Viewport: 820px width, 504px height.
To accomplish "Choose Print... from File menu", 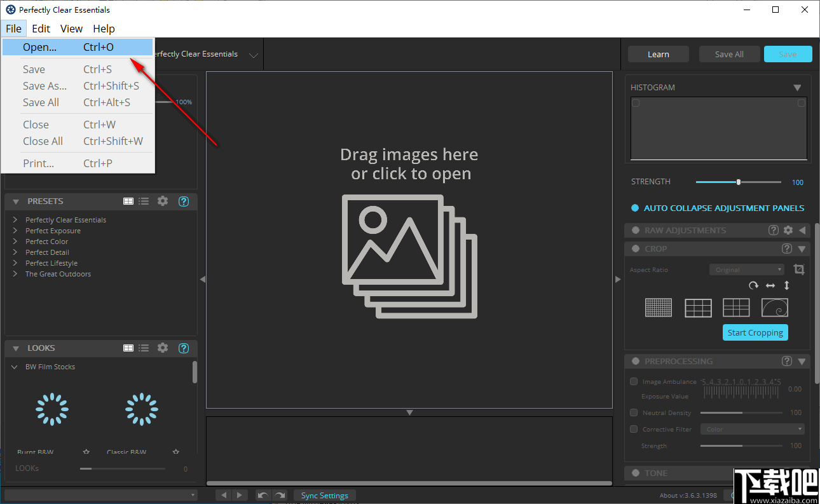I will coord(77,163).
